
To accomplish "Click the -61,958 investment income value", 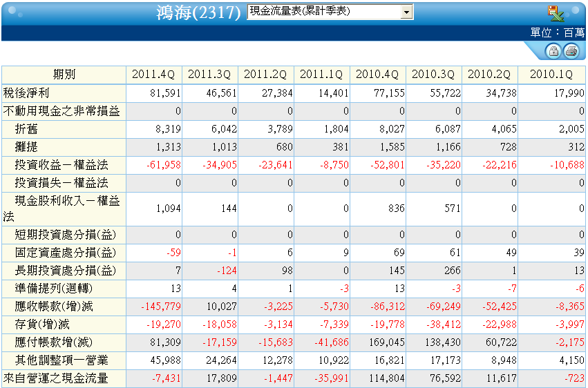I will [x=164, y=165].
